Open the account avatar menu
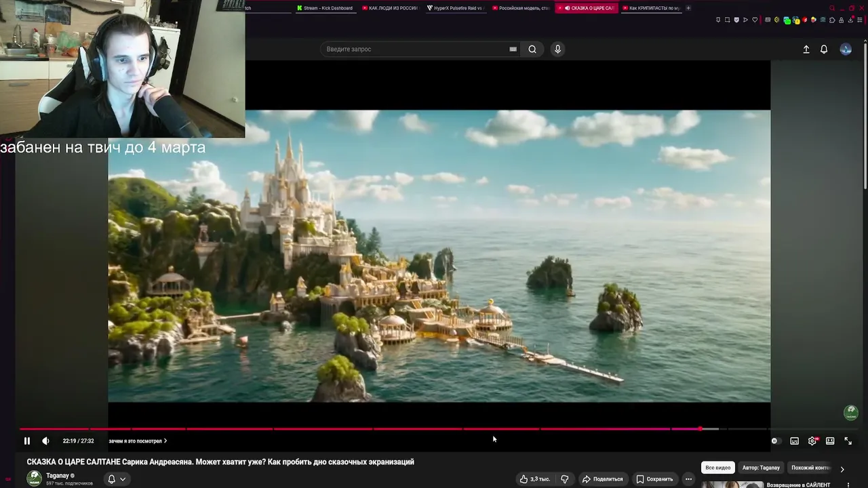The height and width of the screenshot is (488, 868). tap(846, 49)
